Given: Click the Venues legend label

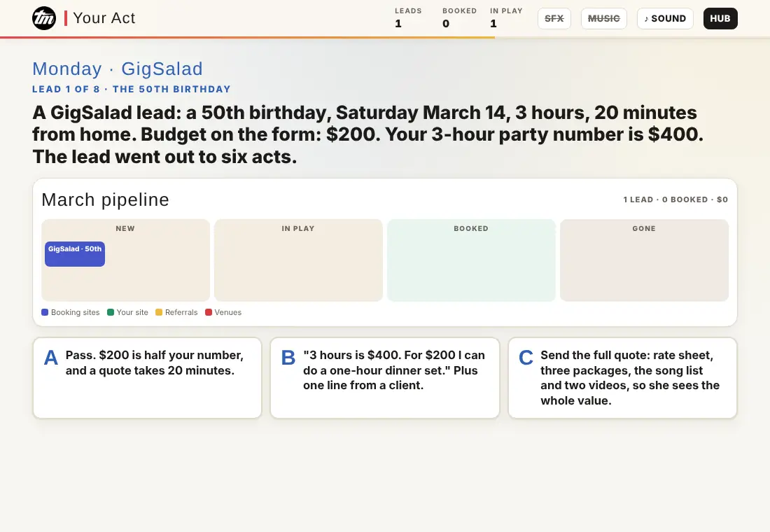Looking at the screenshot, I should [x=228, y=312].
